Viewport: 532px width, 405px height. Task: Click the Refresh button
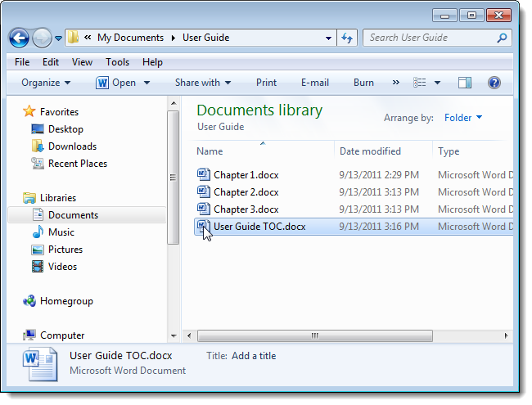347,38
